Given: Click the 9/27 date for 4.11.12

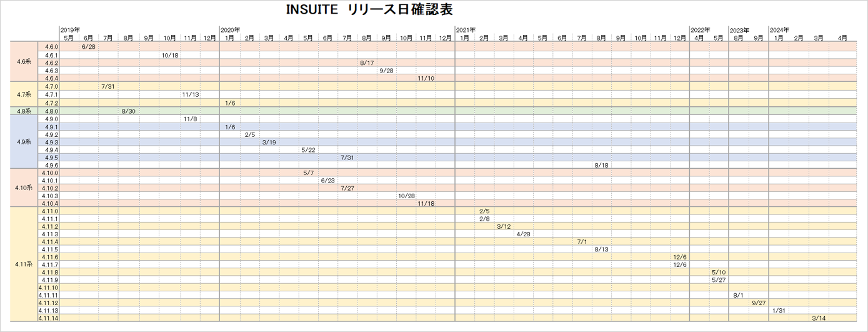Looking at the screenshot, I should click(x=759, y=303).
